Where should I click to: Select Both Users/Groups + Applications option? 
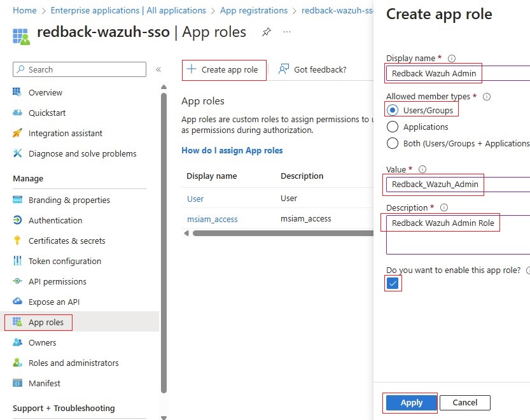point(393,143)
